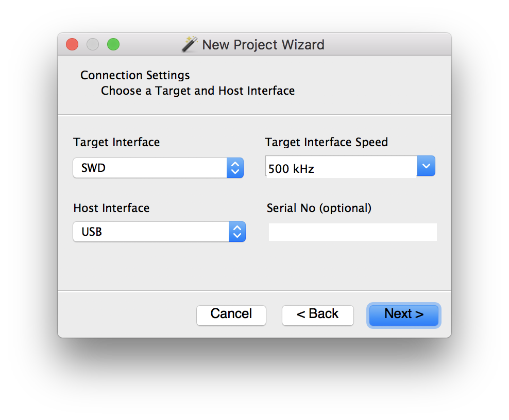Image resolution: width=509 pixels, height=420 pixels.
Task: Focus the Serial No text field
Action: tap(352, 232)
